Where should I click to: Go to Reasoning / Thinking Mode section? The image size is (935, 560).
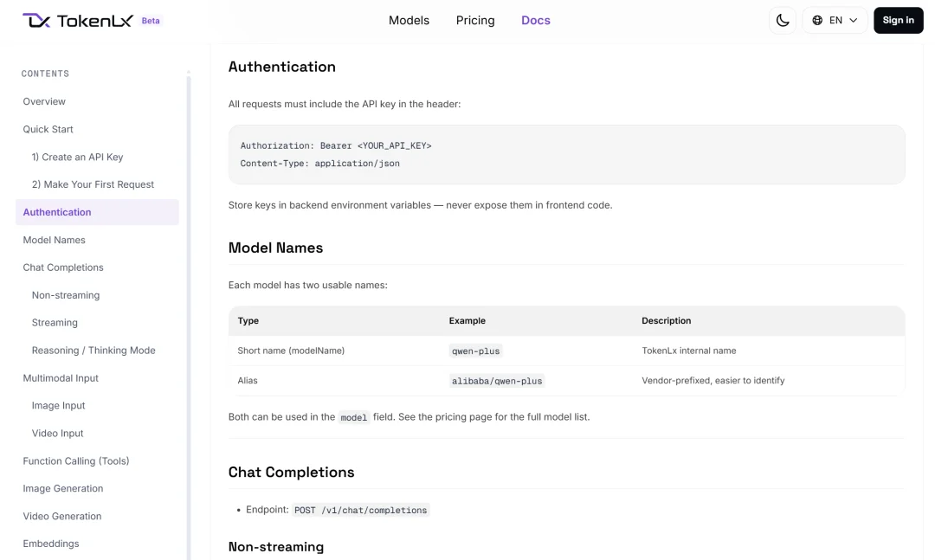[x=93, y=350]
